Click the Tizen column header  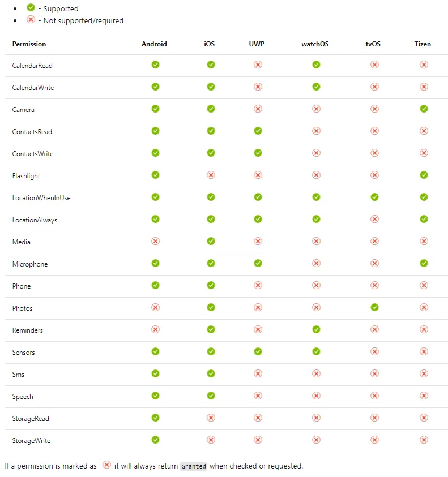tap(423, 44)
